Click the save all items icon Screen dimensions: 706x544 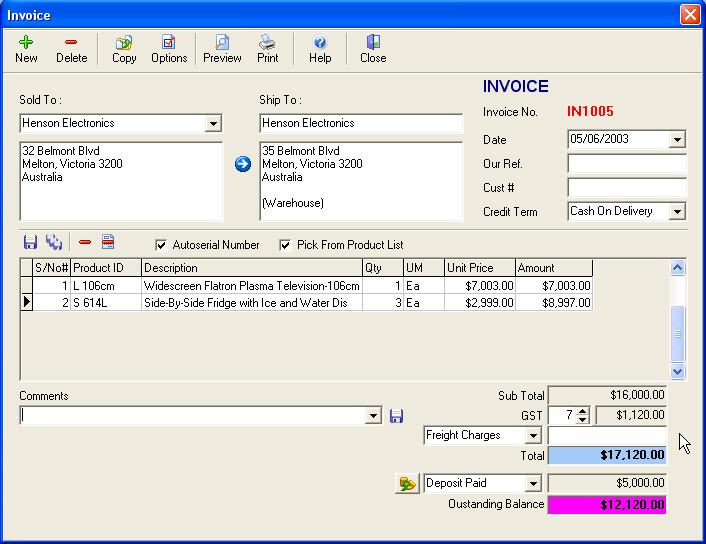tap(54, 242)
